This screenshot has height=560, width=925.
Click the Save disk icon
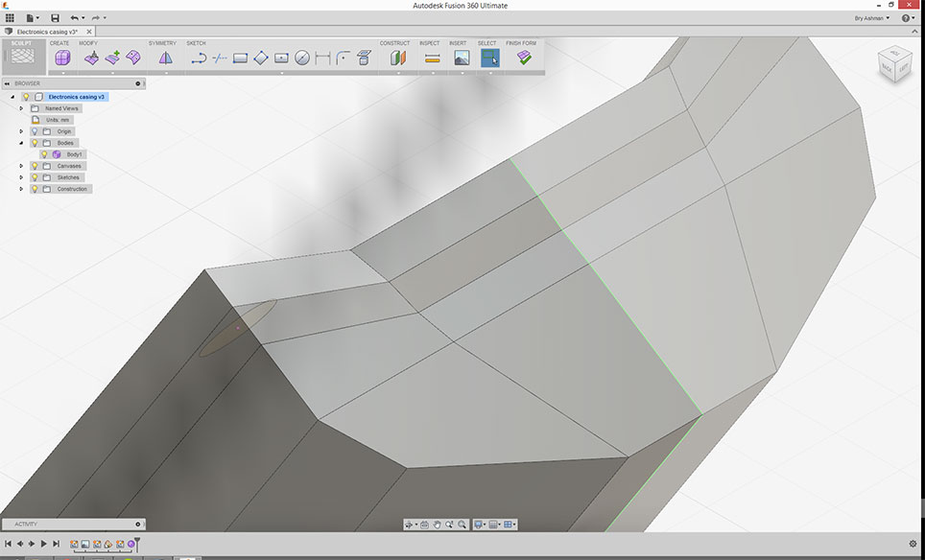(x=55, y=18)
